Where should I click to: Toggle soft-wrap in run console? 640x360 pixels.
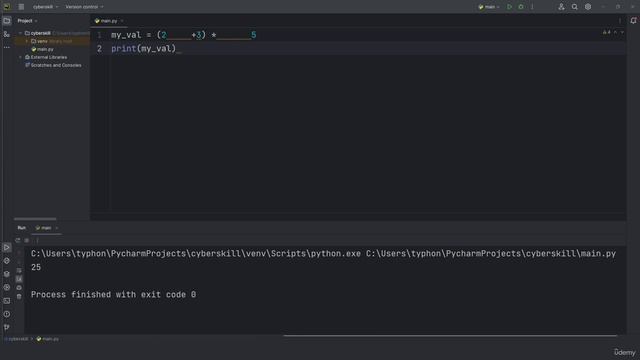19,271
